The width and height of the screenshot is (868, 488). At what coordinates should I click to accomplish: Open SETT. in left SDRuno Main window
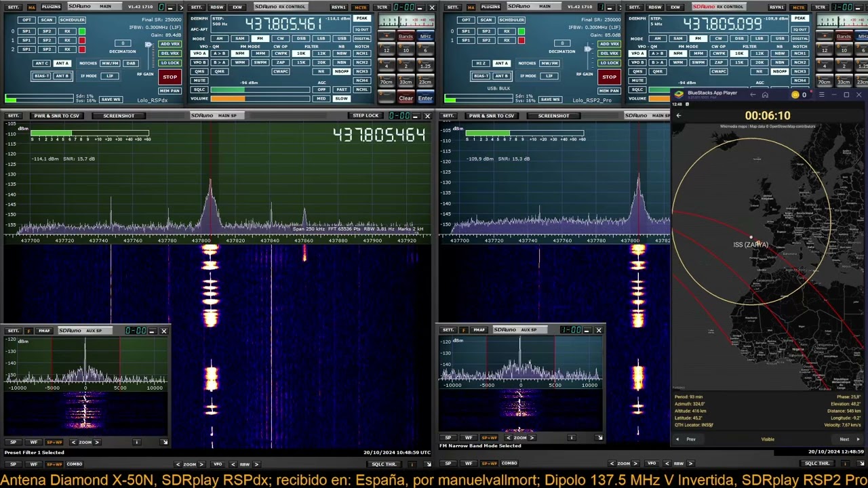tap(13, 7)
